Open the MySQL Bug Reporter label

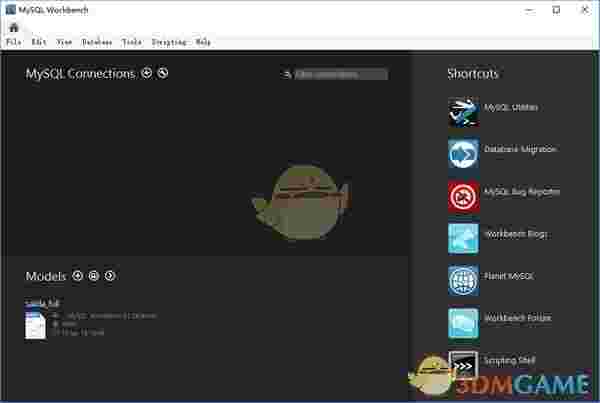tap(522, 192)
